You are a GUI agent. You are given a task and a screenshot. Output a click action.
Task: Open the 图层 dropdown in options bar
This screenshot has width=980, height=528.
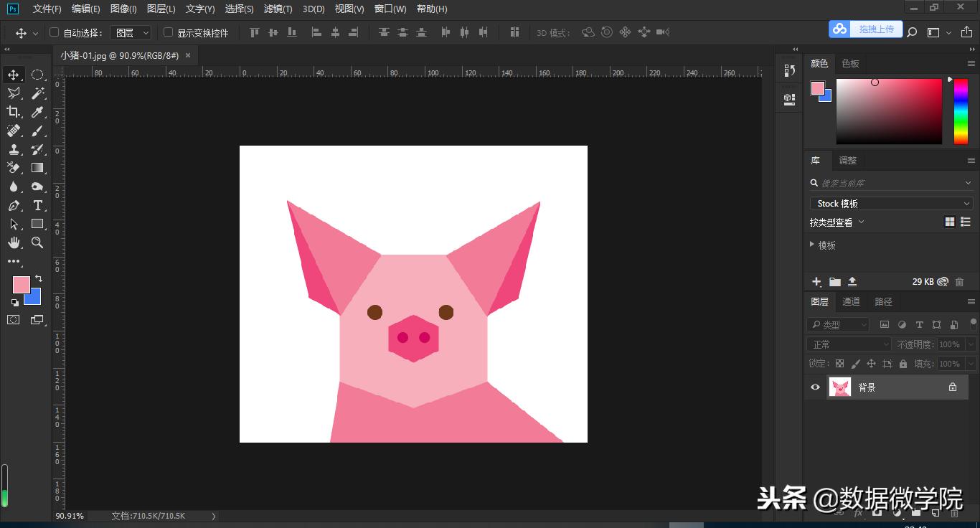pos(133,32)
